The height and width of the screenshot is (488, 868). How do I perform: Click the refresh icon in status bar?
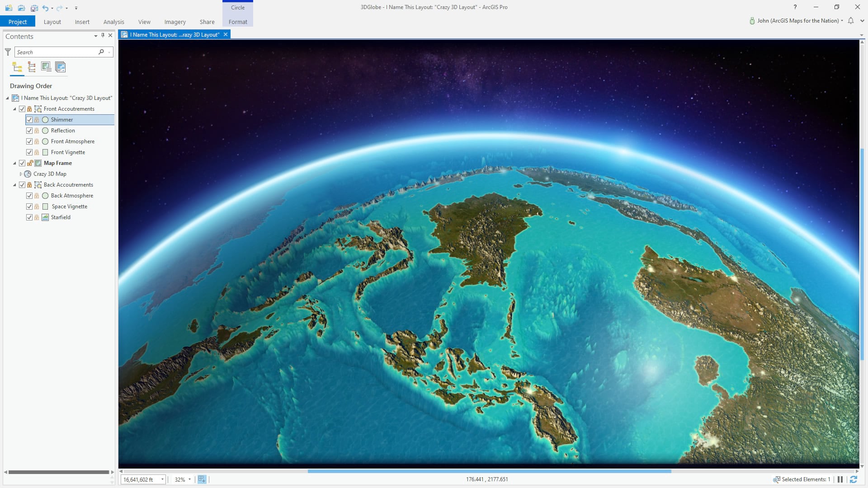click(x=854, y=479)
